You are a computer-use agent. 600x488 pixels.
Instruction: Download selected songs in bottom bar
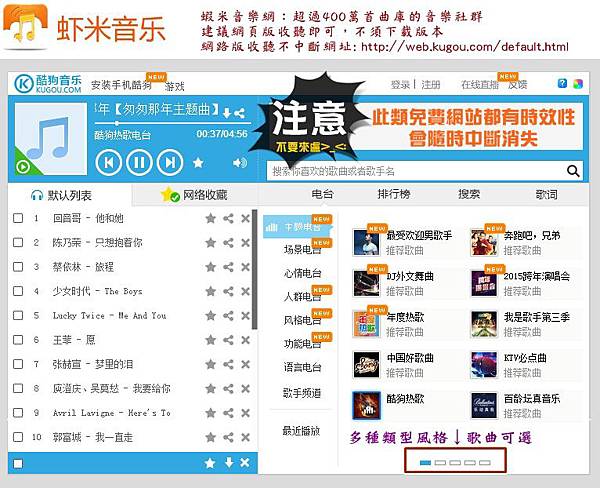click(229, 463)
